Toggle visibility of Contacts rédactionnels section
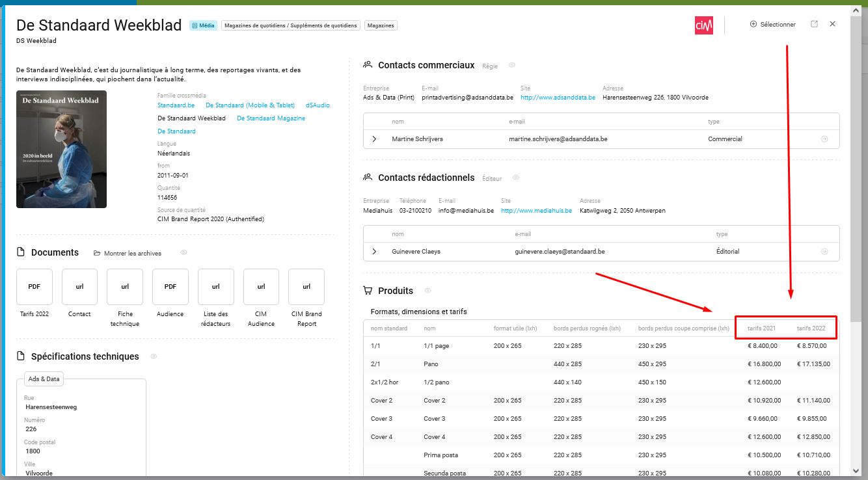 (x=516, y=178)
